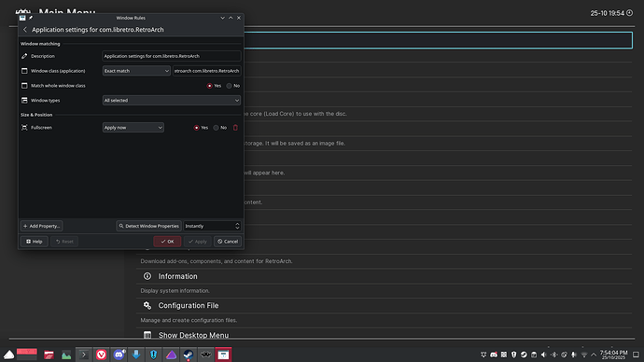The width and height of the screenshot is (644, 362).
Task: Go back using the arrow beside Application settings
Action: point(25,30)
